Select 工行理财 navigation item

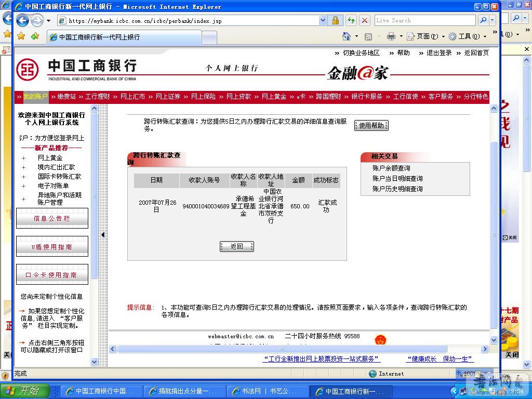click(x=97, y=97)
